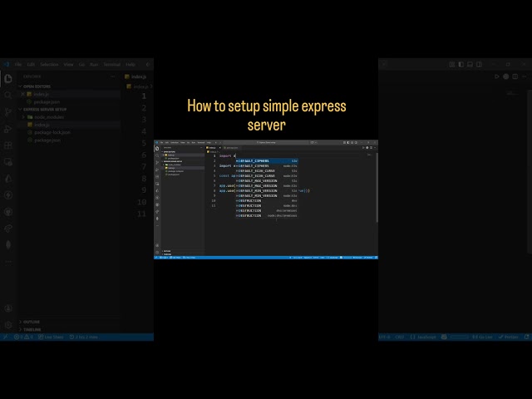Click the command center search bar in the small center window
This screenshot has height=399, width=532.
pos(266,142)
